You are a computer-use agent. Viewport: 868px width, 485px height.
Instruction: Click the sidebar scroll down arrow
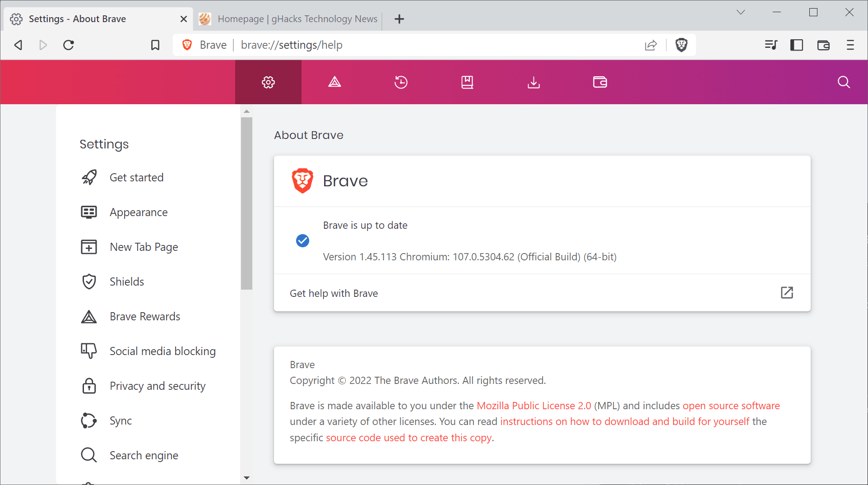(246, 478)
